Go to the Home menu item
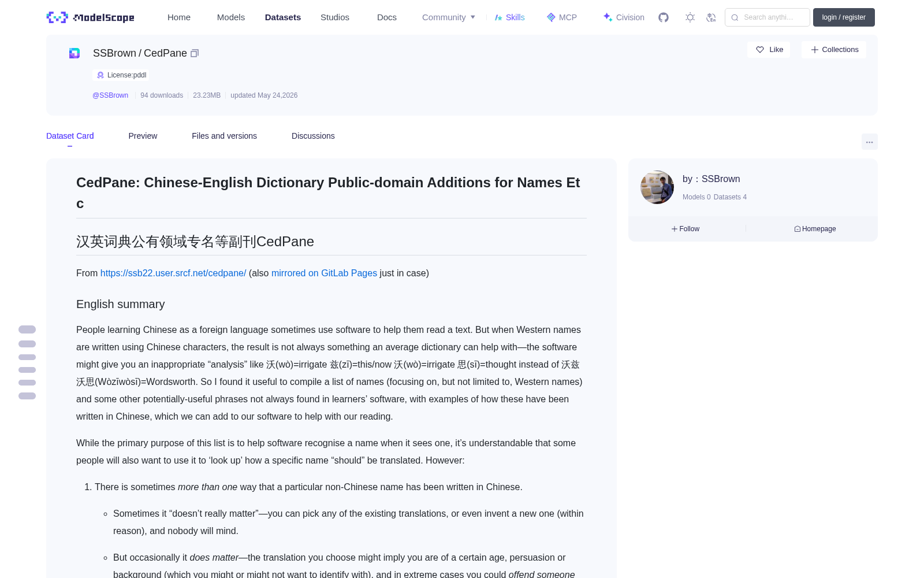This screenshot has height=578, width=924. [179, 17]
